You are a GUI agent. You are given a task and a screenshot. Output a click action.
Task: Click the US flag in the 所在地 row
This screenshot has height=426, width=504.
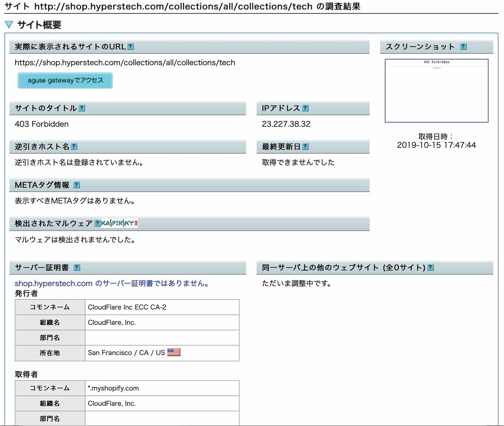(x=175, y=352)
